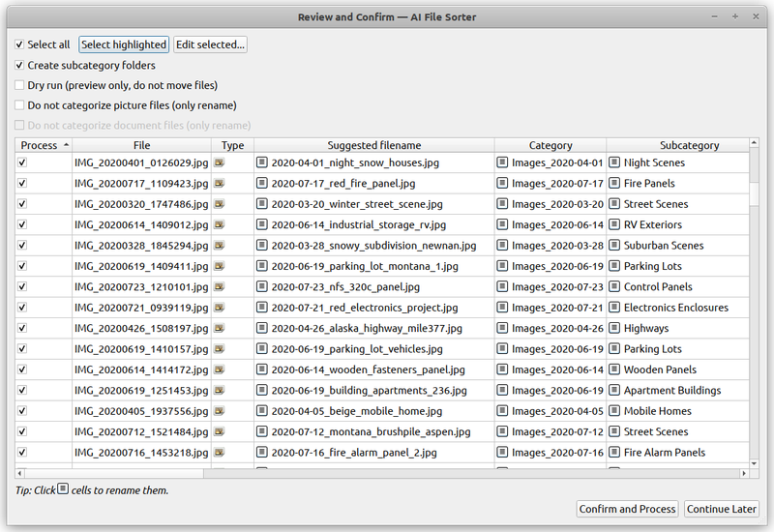Enable Do not categorize picture files
Viewport: 774px width, 532px height.
[x=19, y=105]
